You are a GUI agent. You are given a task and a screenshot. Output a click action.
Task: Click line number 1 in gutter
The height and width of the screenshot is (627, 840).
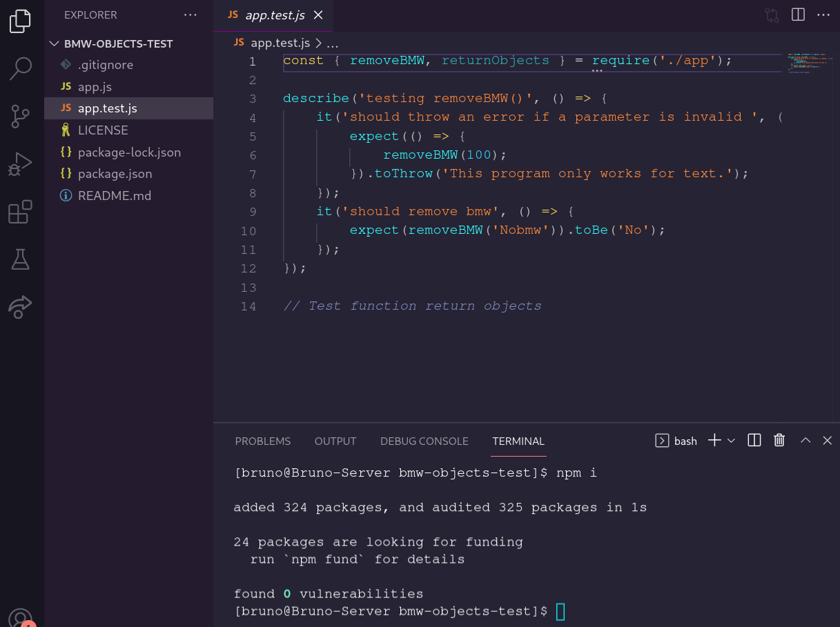tap(252, 61)
